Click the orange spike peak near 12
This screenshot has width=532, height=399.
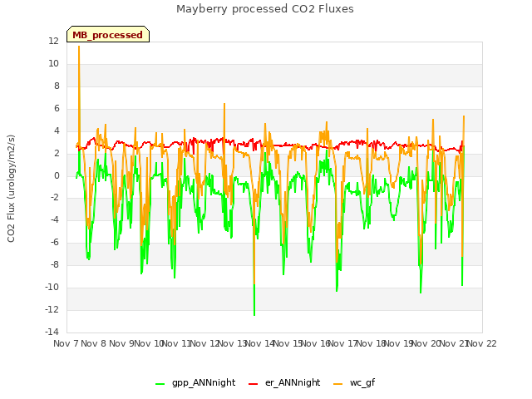79,47
